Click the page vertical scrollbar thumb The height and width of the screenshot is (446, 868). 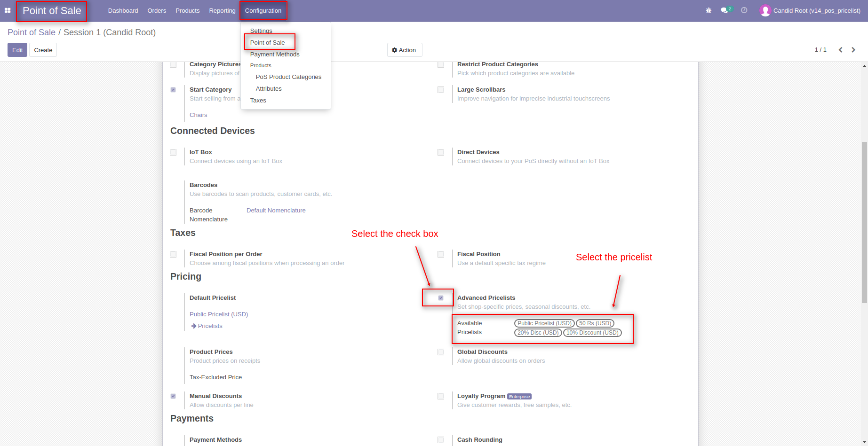(864, 222)
